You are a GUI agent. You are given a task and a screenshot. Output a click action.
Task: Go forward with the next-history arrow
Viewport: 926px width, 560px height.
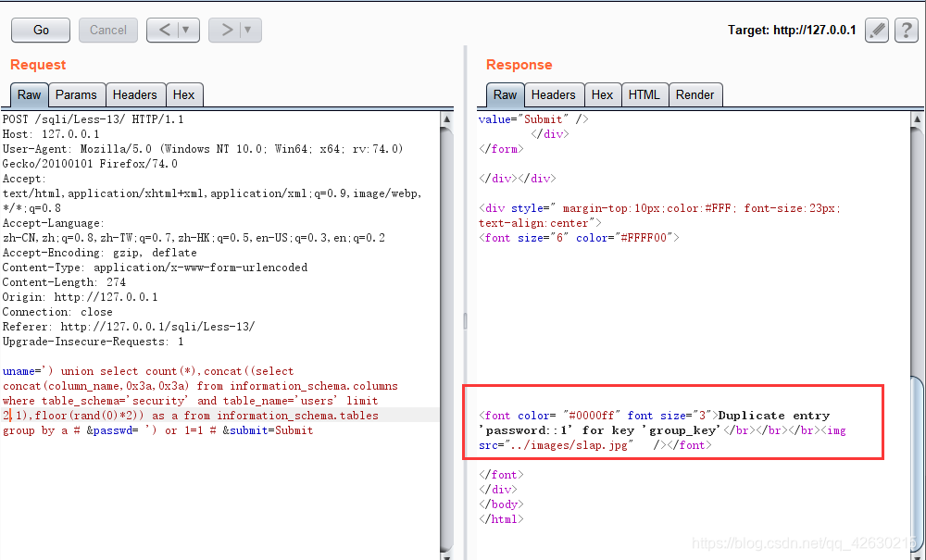click(x=227, y=31)
